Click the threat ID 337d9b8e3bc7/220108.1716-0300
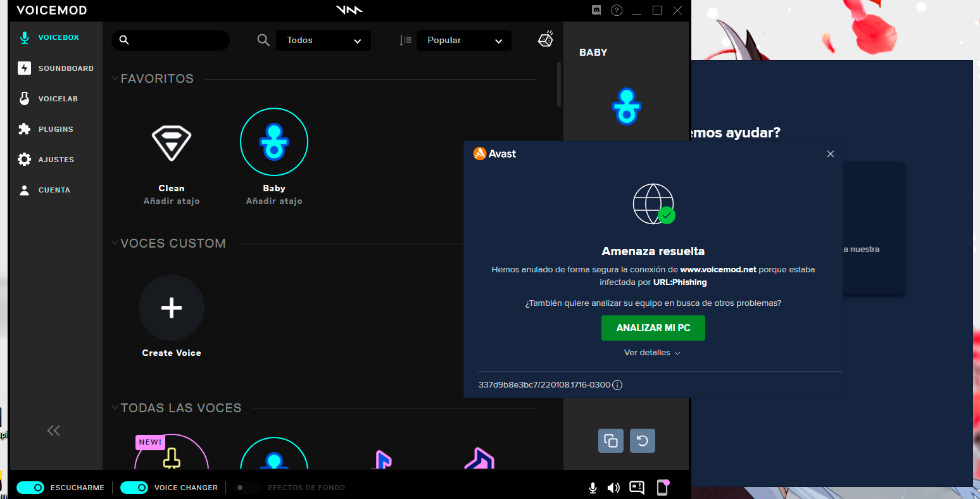980x499 pixels. pyautogui.click(x=544, y=385)
